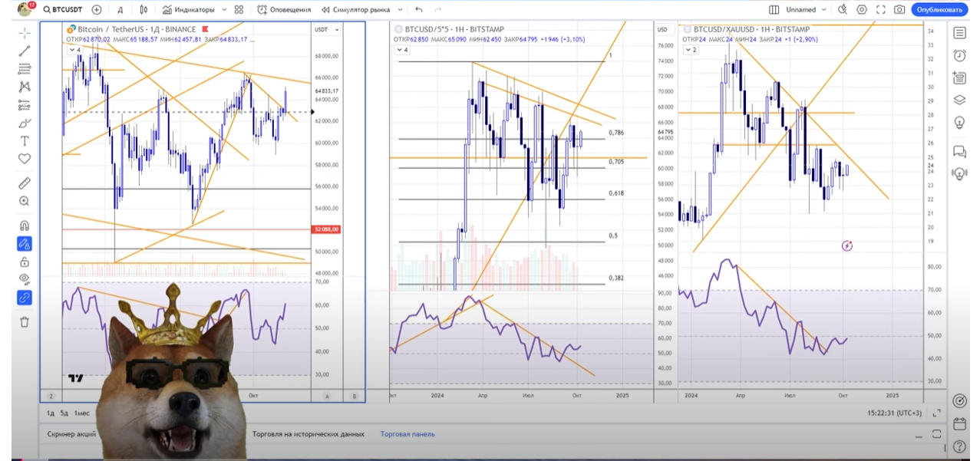
Task: Open the Fibonacci and Gann tools group
Action: coord(25,68)
